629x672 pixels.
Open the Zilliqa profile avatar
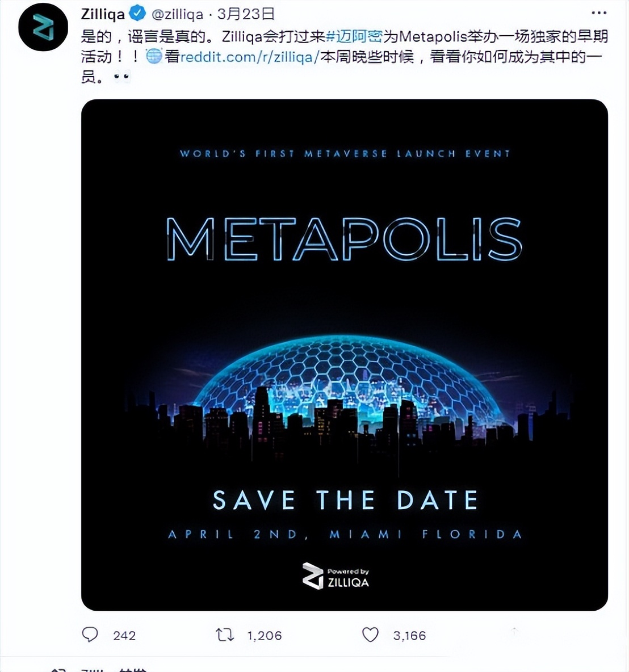tap(43, 27)
